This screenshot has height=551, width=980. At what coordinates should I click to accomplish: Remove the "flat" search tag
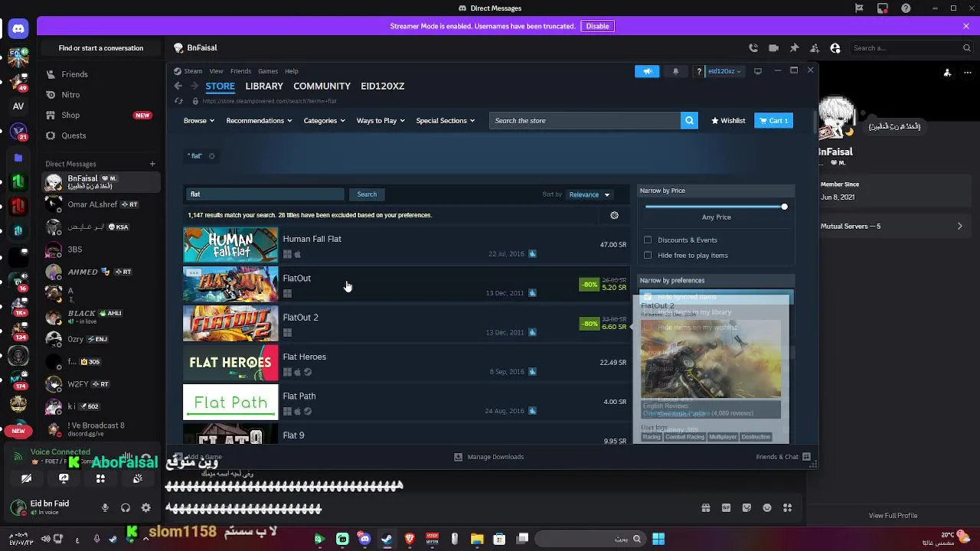point(212,156)
